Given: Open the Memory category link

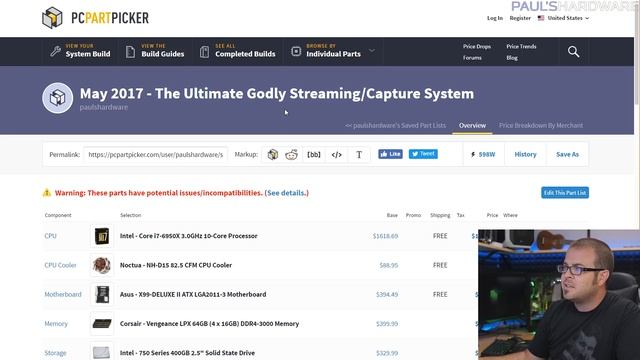Looking at the screenshot, I should pyautogui.click(x=56, y=324).
